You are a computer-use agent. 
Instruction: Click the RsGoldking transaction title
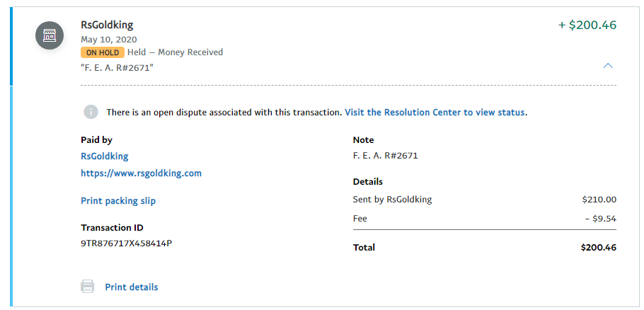pyautogui.click(x=107, y=25)
